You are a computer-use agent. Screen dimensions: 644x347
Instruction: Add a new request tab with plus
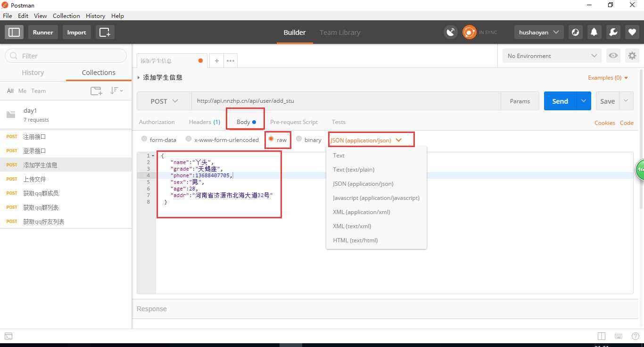[x=216, y=60]
